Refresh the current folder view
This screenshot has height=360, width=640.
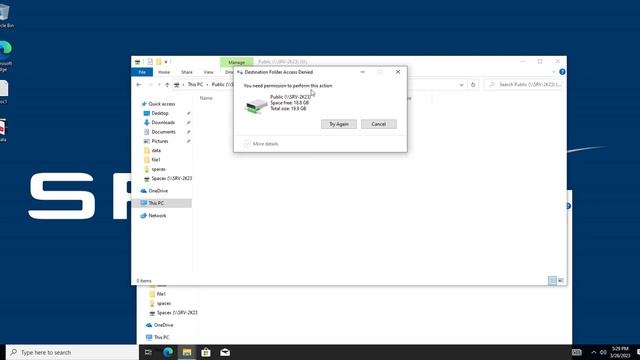(x=473, y=84)
